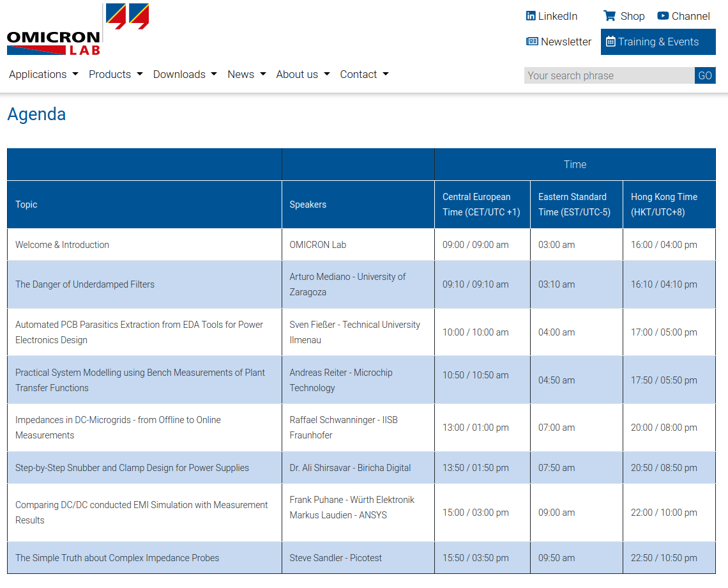Open Training & Events button
The height and width of the screenshot is (588, 728).
(x=658, y=42)
